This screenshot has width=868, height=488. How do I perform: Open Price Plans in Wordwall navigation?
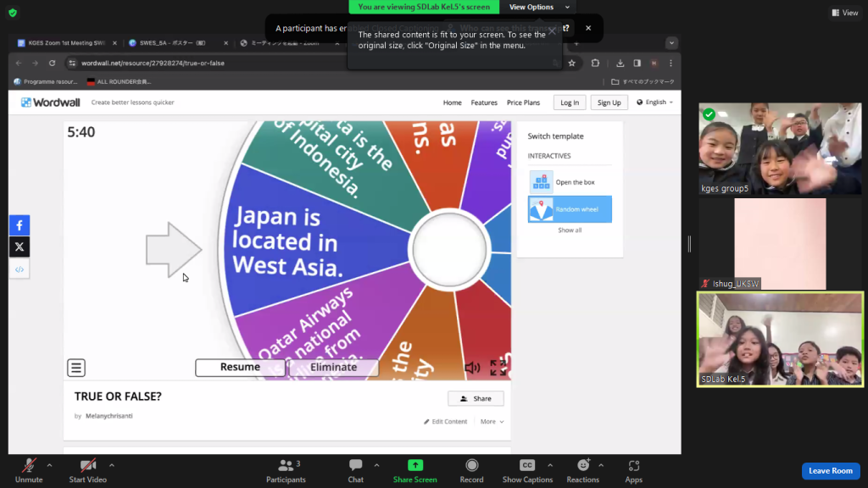[523, 103]
